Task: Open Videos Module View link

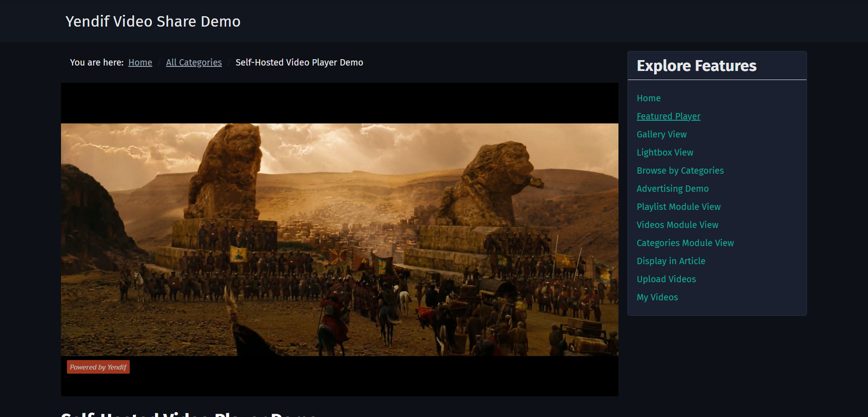Action: click(678, 225)
